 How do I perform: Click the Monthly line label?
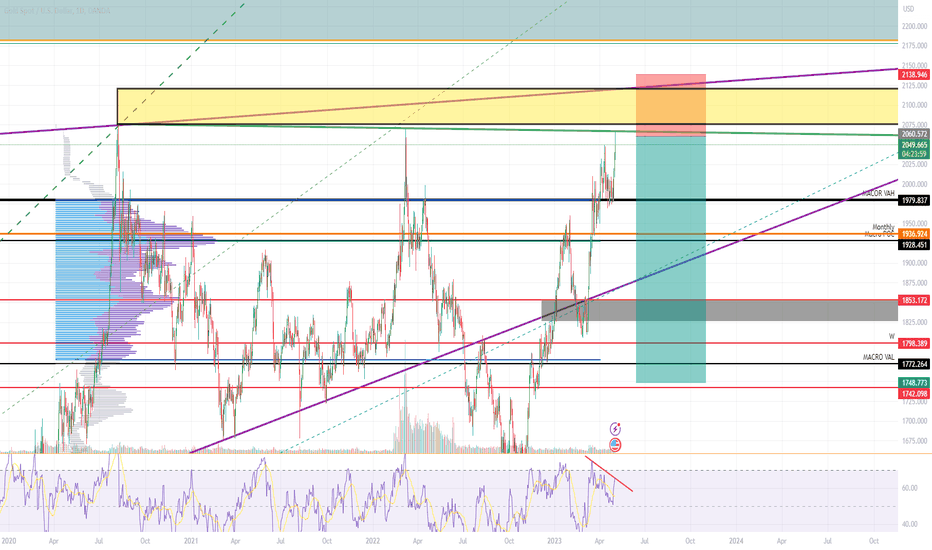(x=883, y=227)
